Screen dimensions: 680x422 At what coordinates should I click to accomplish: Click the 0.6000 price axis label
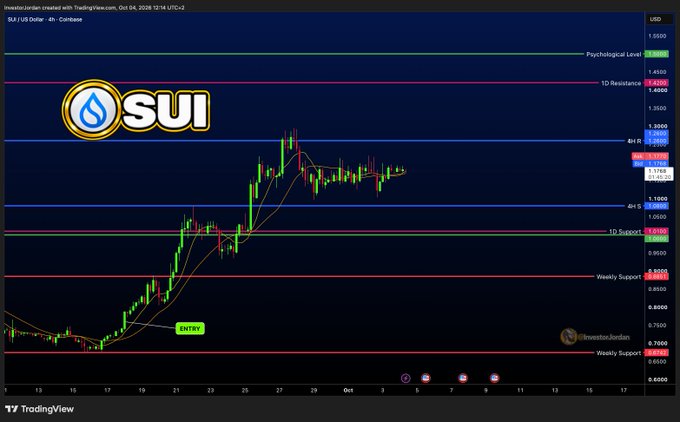(657, 379)
